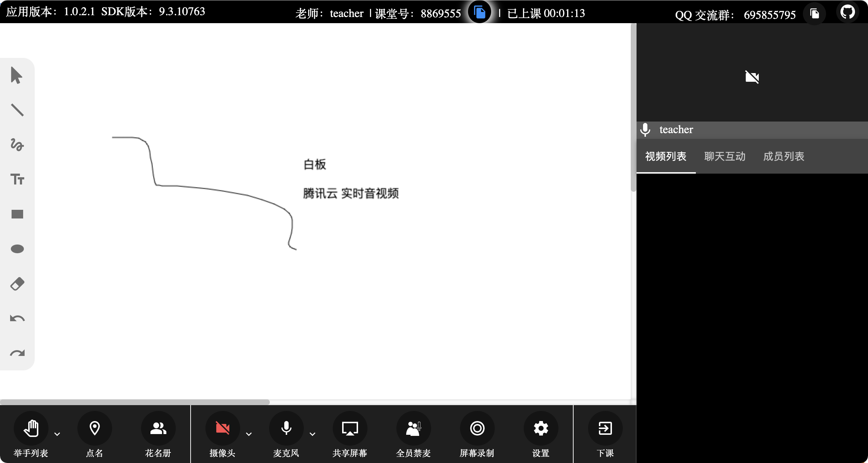Screen dimensions: 868x463
Task: Click the whiteboard horizontal scrollbar
Action: click(x=135, y=402)
